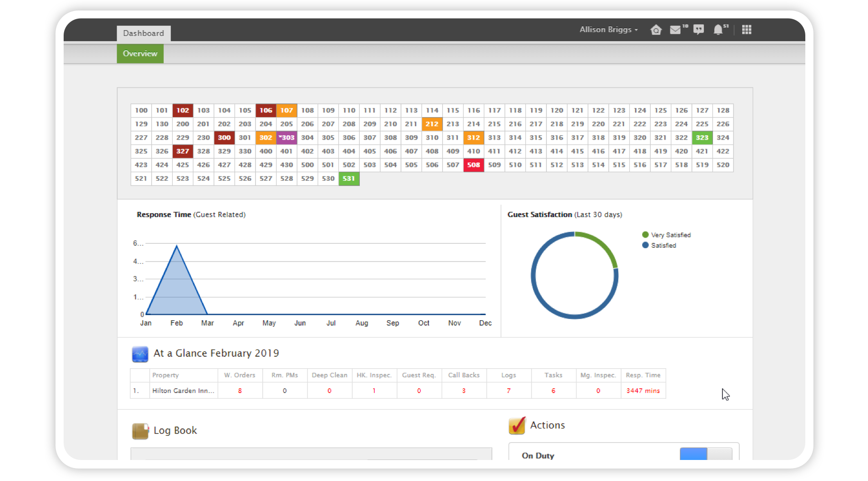Click the green Very Satisfied color dot
868x481 pixels.
(x=645, y=235)
